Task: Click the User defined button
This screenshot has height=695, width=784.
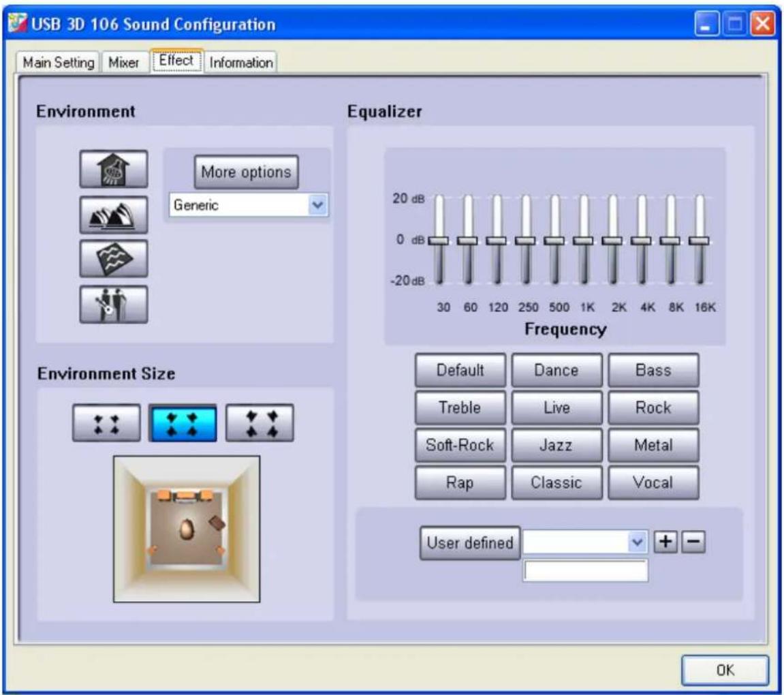Action: pyautogui.click(x=470, y=543)
